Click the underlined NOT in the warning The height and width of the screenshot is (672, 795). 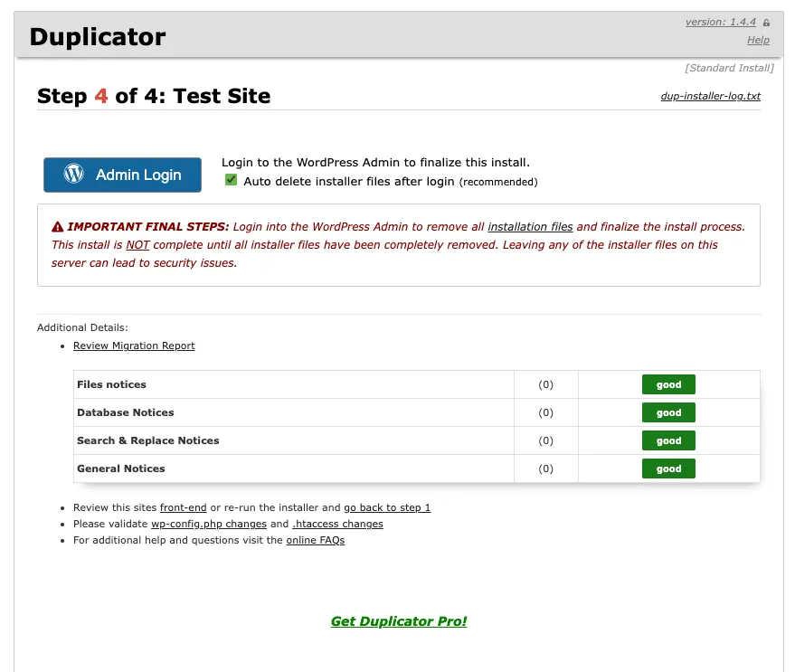pyautogui.click(x=137, y=245)
